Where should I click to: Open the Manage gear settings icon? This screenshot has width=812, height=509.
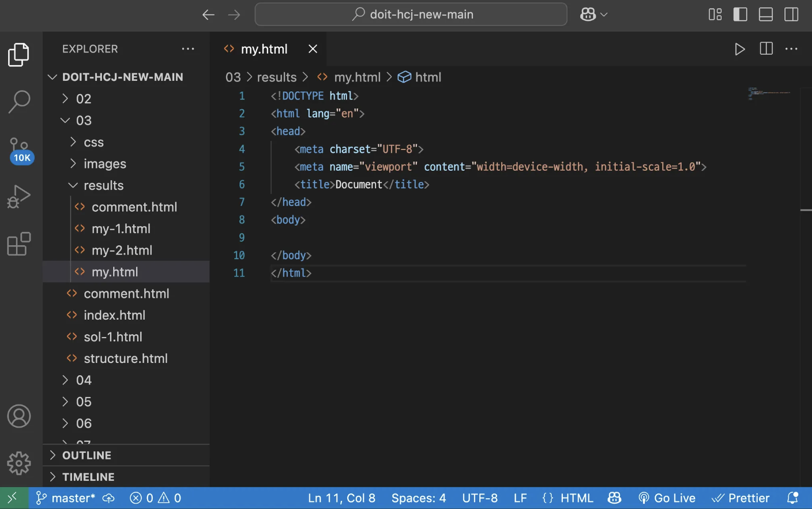19,463
